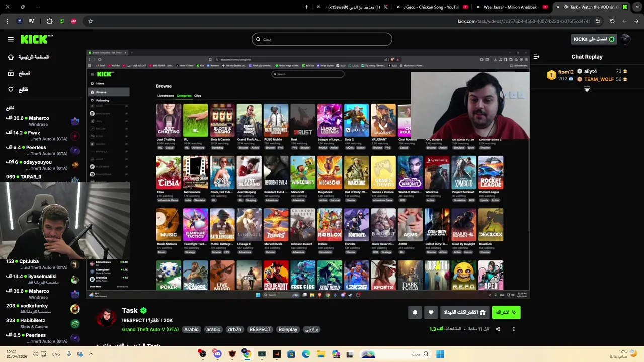Image resolution: width=644 pixels, height=362 pixels.
Task: Open the media controls toolbar icon
Action: tap(32, 21)
